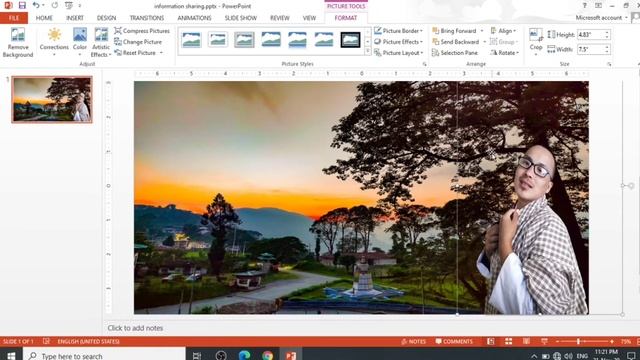Expand the Picture Styles gallery
This screenshot has width=640, height=360.
coord(367,51)
